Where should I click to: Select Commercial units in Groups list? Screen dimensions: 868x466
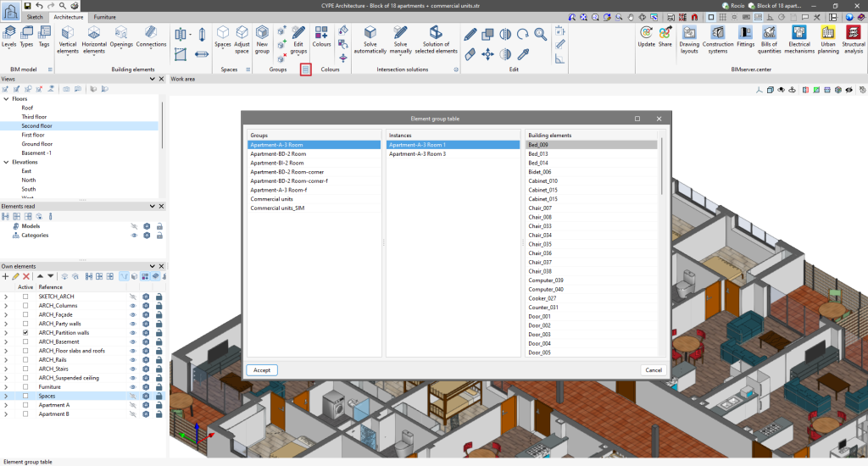point(270,199)
